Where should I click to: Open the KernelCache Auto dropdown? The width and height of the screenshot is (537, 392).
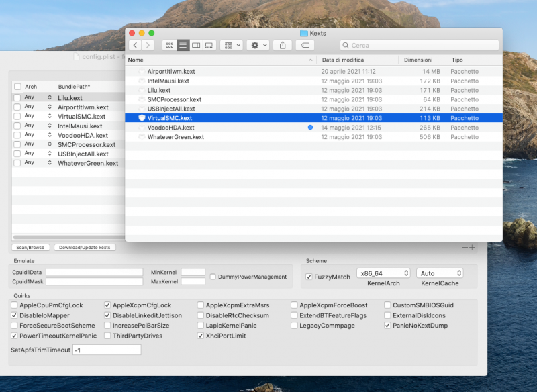click(x=440, y=273)
